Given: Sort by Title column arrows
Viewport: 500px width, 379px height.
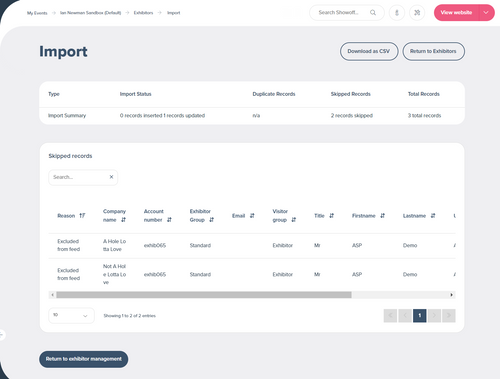Looking at the screenshot, I should (x=332, y=216).
